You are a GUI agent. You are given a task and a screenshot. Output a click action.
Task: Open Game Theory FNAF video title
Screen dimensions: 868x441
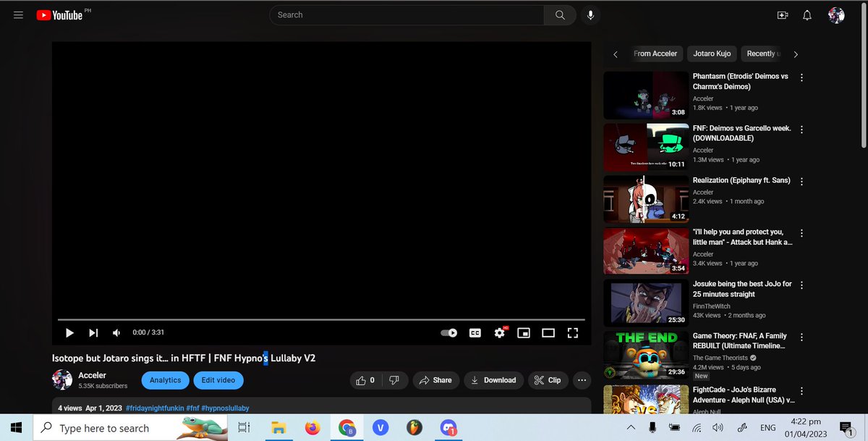point(740,341)
